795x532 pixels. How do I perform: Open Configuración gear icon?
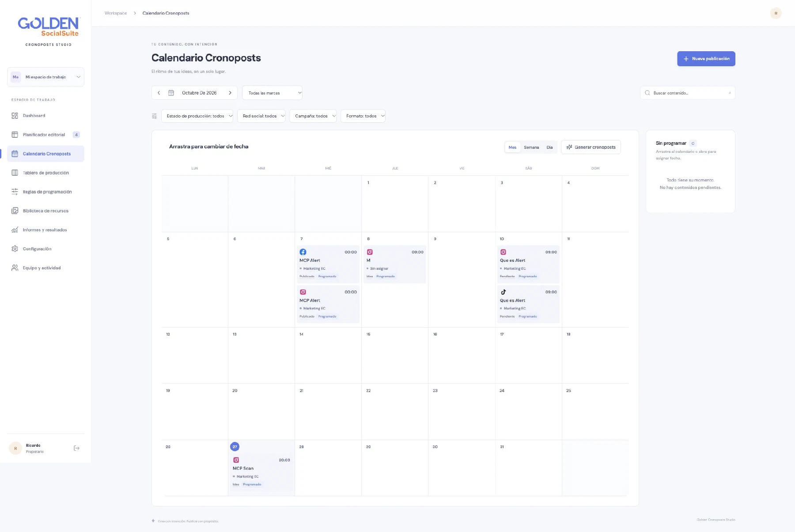tap(15, 249)
